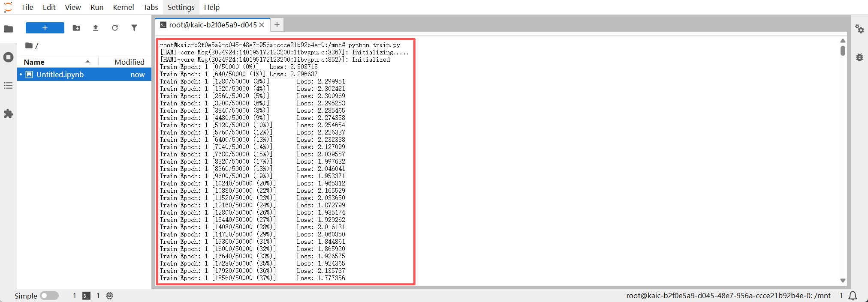868x302 pixels.
Task: Toggle the file filter funnel icon
Action: pos(134,28)
